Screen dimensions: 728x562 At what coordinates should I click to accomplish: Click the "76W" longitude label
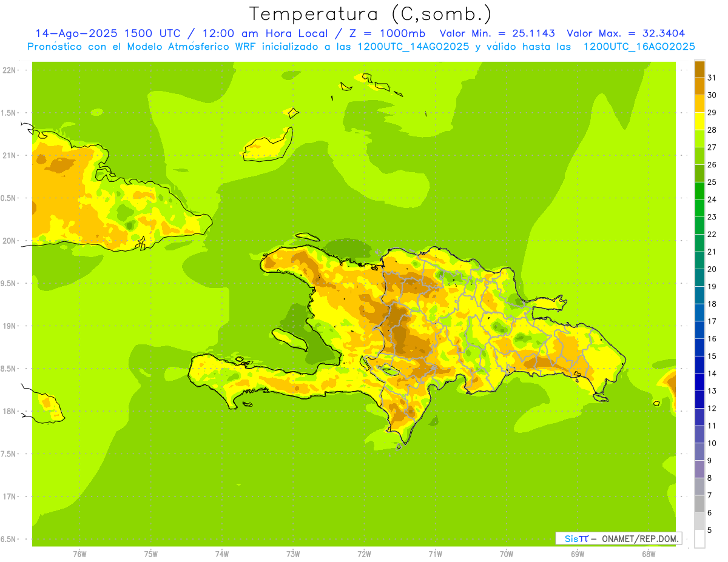coord(79,554)
